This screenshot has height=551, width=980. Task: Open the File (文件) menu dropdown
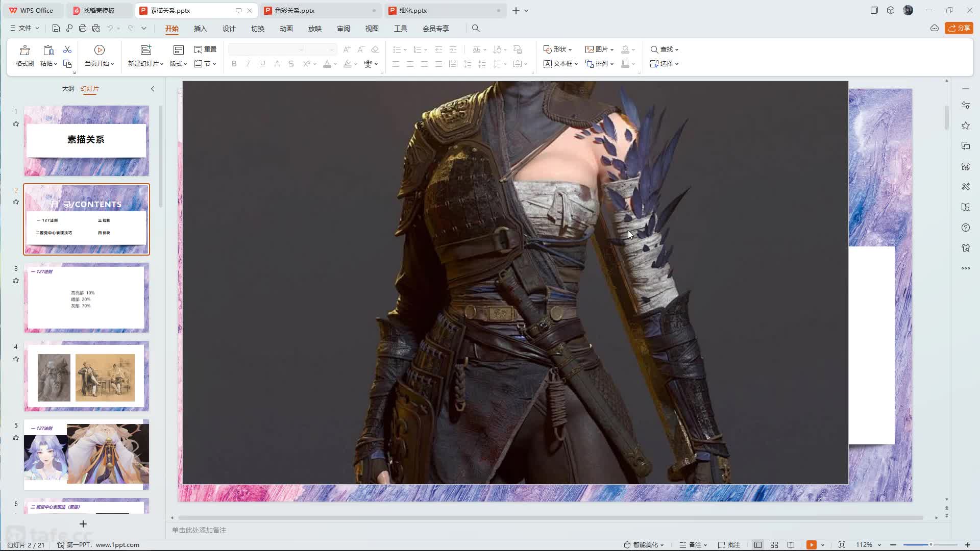(x=24, y=28)
